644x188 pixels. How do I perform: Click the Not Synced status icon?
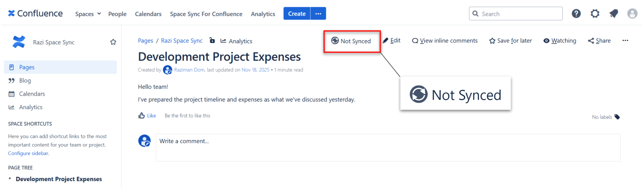pos(335,41)
